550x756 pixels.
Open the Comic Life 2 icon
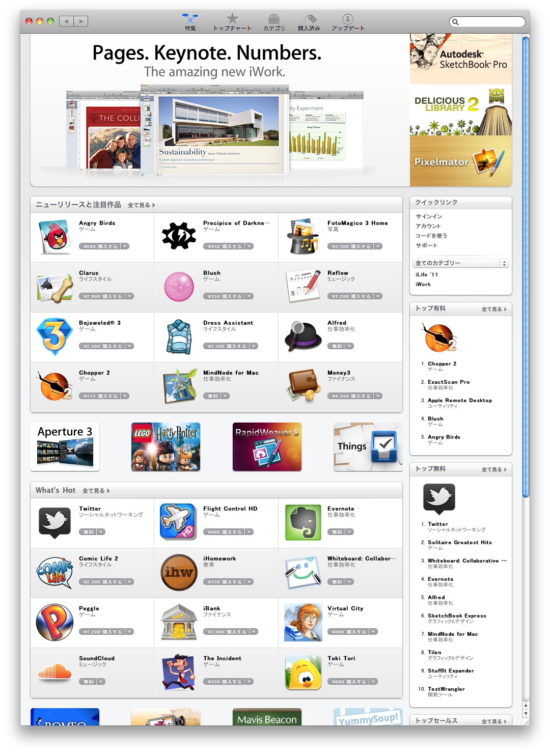click(54, 572)
